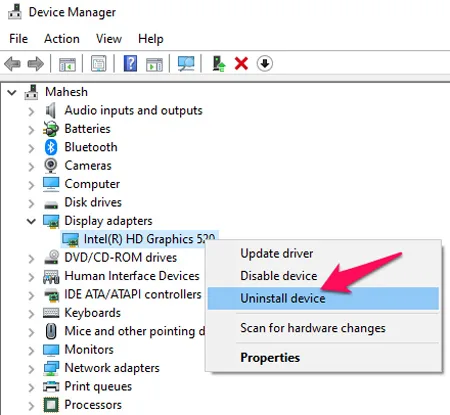The height and width of the screenshot is (415, 450).
Task: Select the Network adapters label
Action: point(112,368)
